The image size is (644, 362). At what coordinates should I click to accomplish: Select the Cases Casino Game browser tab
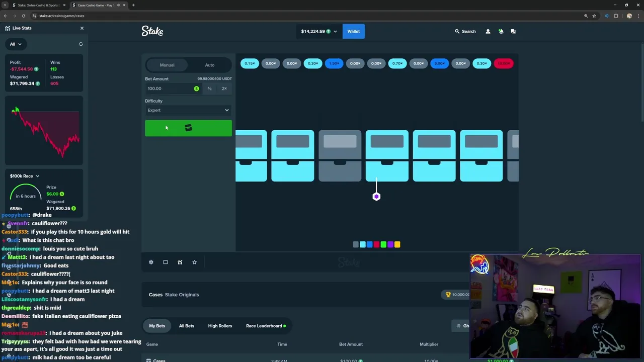click(98, 5)
